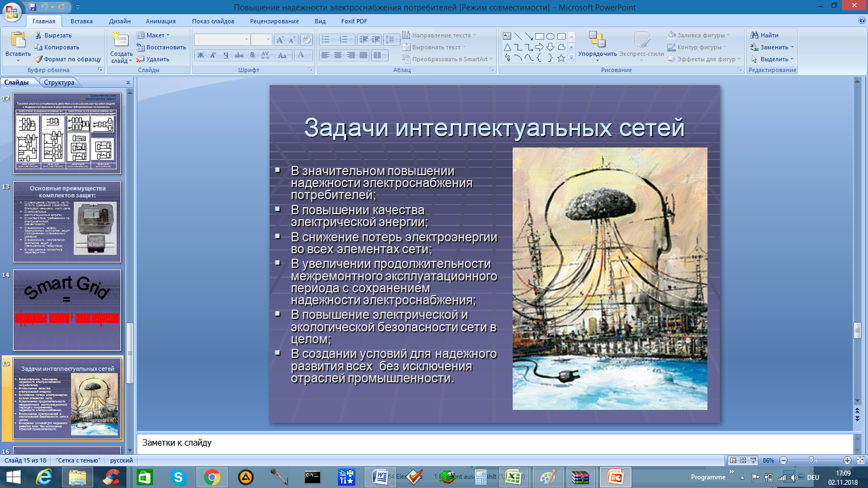Viewport: 868px width, 488px height.
Task: Click Decrease Font Size icon
Action: [292, 40]
